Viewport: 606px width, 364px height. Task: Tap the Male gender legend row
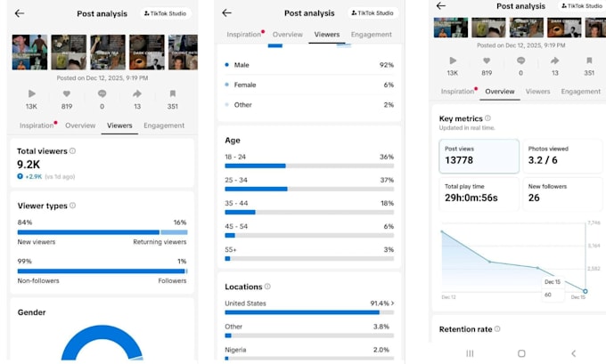pyautogui.click(x=309, y=65)
